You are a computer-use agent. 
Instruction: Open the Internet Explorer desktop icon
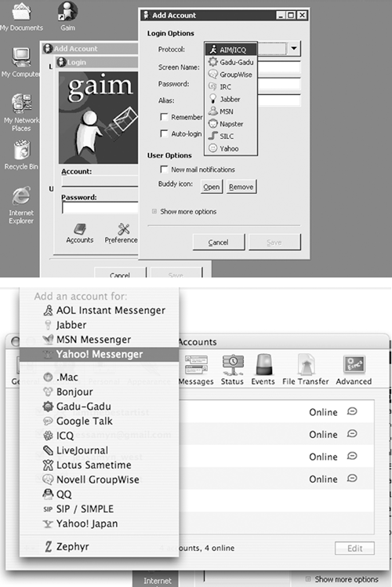tap(21, 196)
